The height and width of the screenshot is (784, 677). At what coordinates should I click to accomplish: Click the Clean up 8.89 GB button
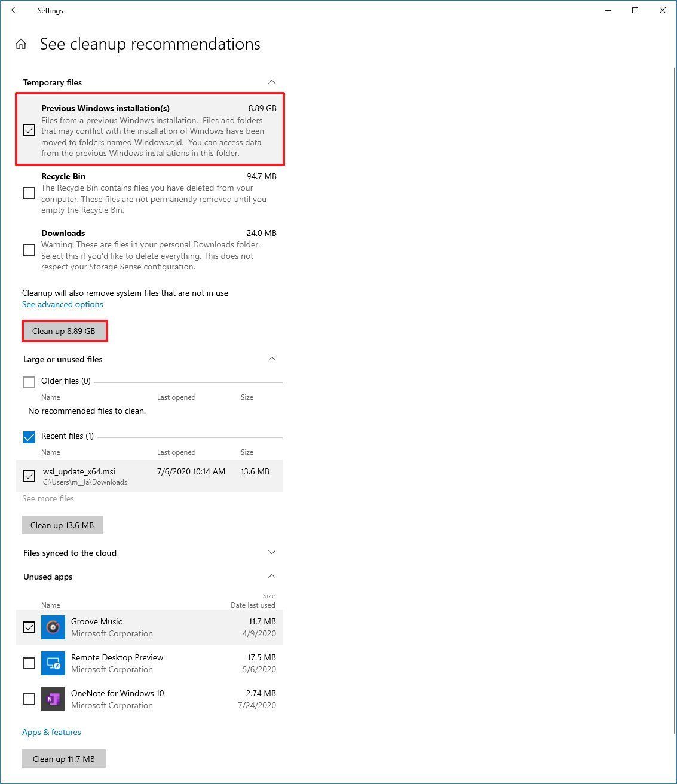click(64, 331)
